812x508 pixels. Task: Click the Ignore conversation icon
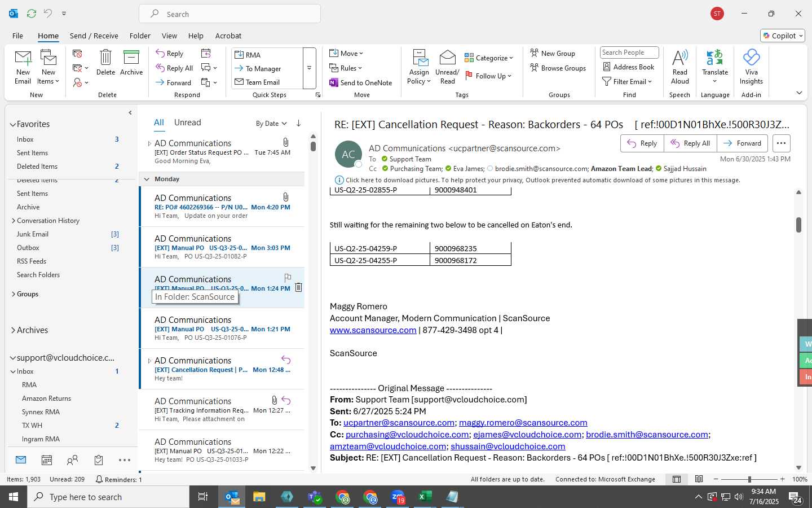point(77,54)
